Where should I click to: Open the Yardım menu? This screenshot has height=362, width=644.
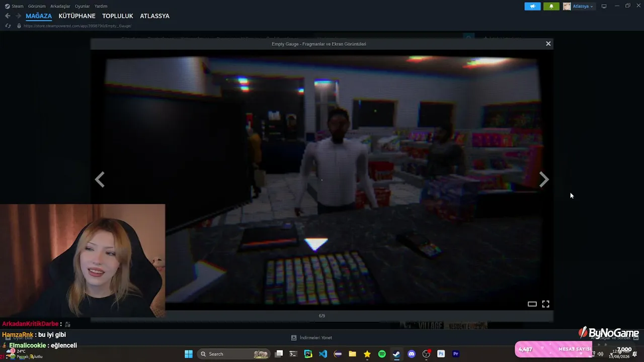click(101, 6)
